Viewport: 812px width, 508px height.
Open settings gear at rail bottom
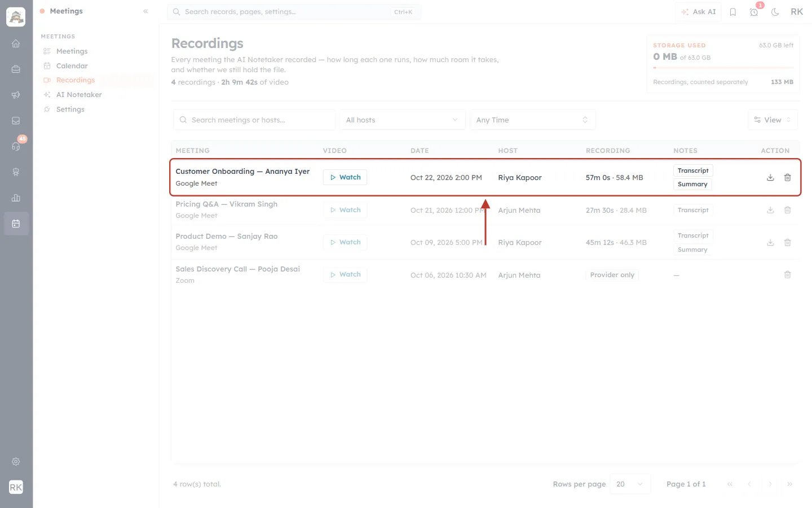coord(16,462)
